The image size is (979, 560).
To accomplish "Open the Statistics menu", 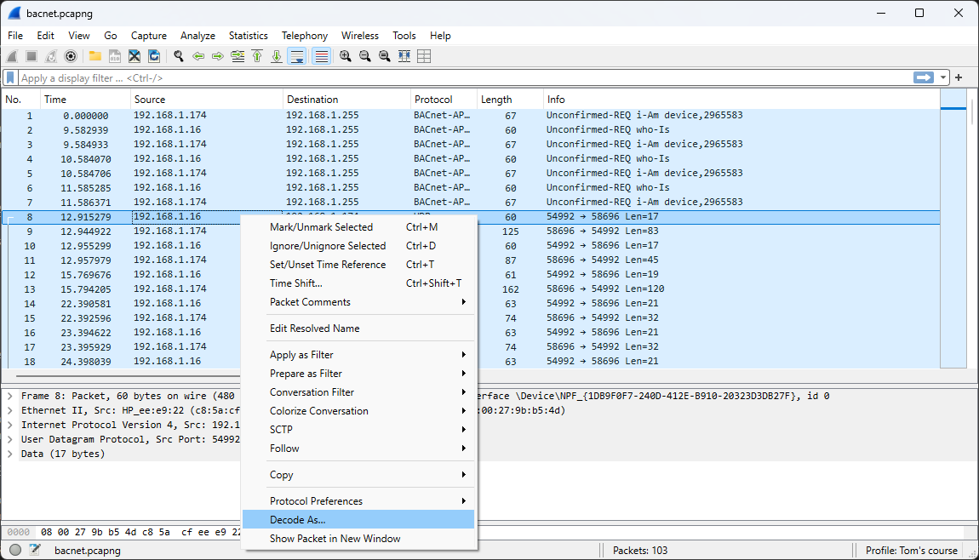I will pyautogui.click(x=248, y=36).
